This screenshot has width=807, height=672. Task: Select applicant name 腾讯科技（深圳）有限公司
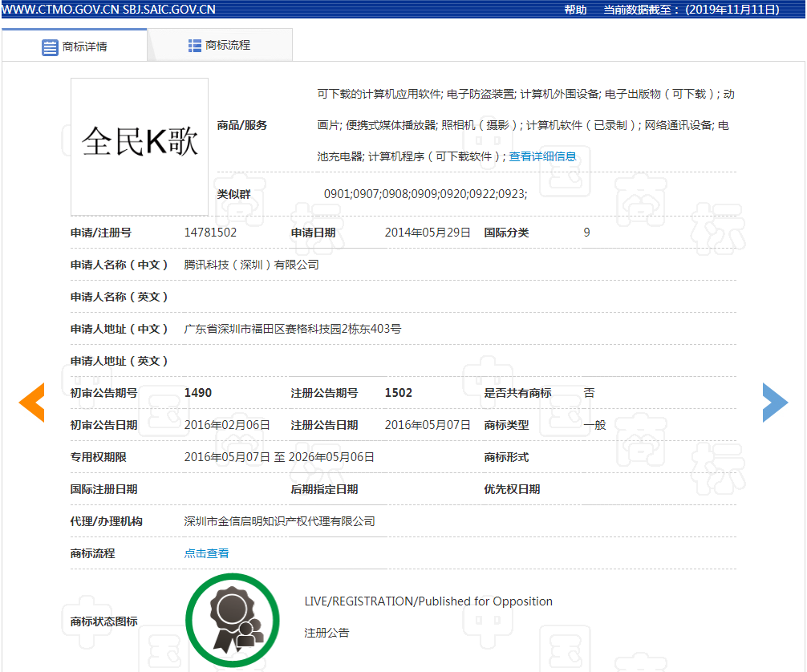click(252, 265)
